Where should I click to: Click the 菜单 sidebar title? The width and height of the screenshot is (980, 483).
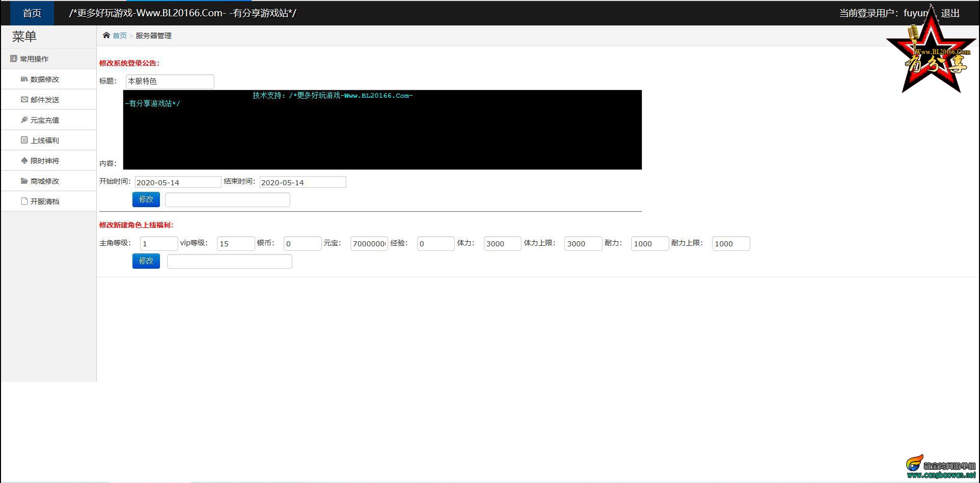[24, 37]
